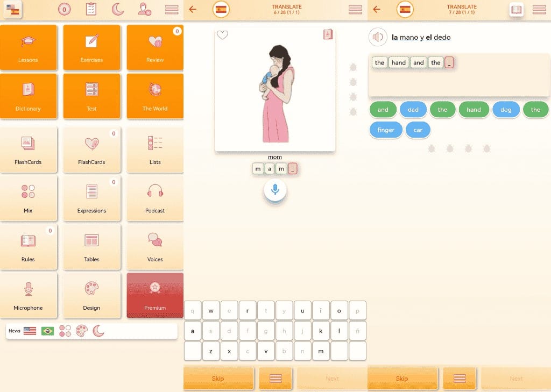Open the Tables tile
Screen dimensions: 551x392
point(91,246)
